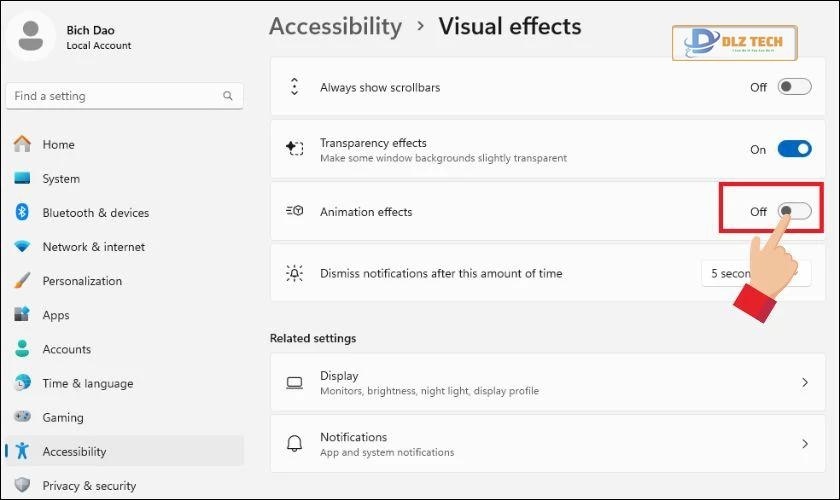Open System settings via its monitor icon

pos(22,178)
